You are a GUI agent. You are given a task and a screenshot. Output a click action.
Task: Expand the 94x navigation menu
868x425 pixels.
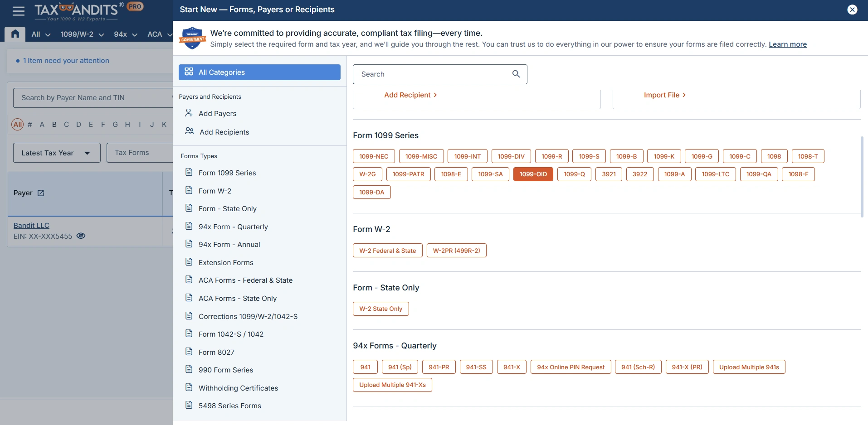coord(125,34)
